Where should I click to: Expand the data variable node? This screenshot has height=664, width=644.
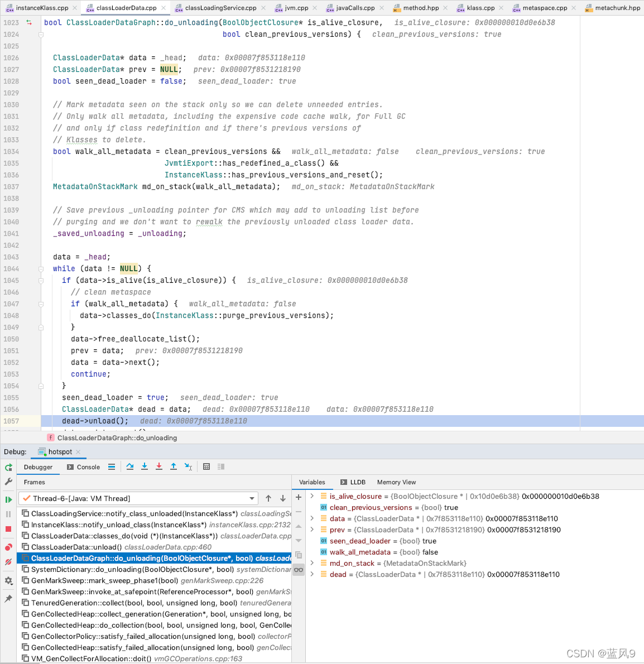click(312, 518)
